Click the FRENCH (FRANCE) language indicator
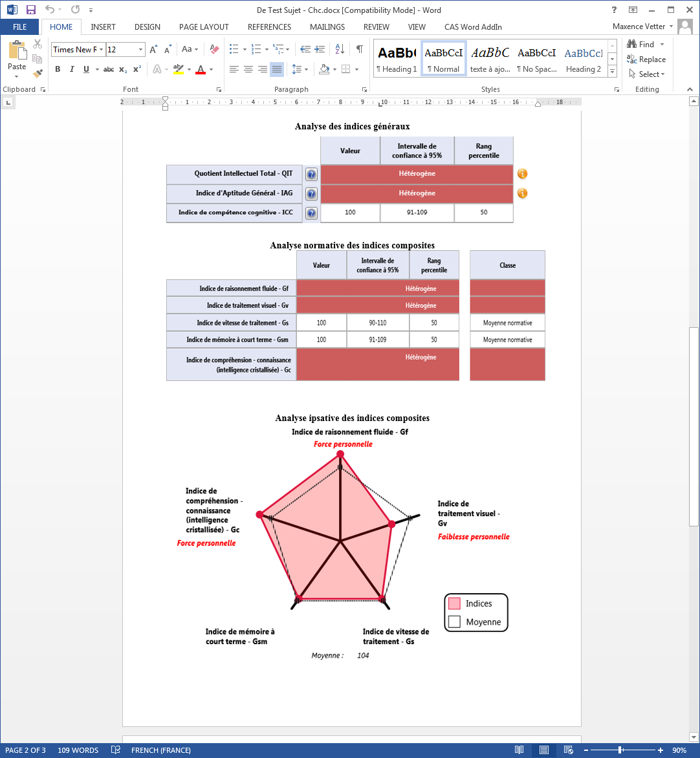The height and width of the screenshot is (758, 700). click(x=160, y=750)
